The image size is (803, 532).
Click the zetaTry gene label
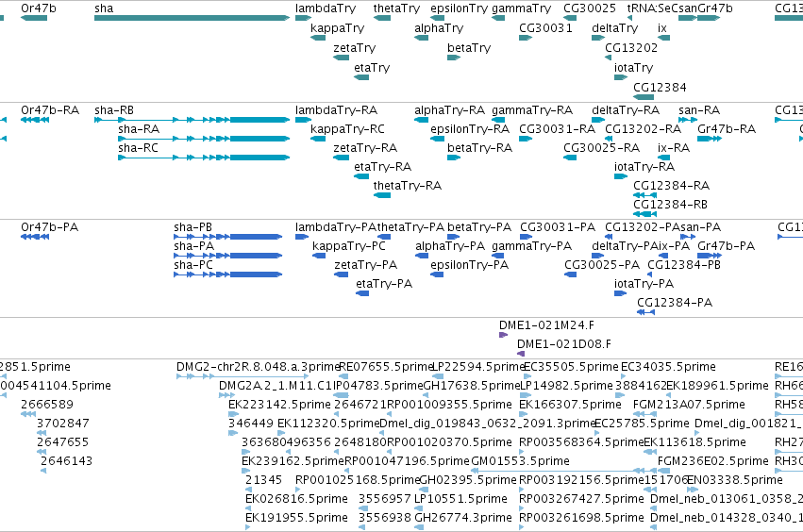tap(355, 47)
